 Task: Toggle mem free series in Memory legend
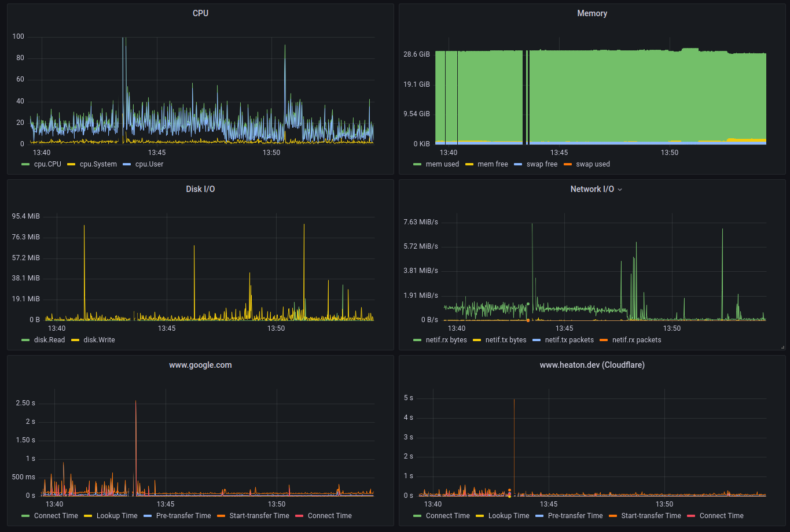tap(493, 164)
